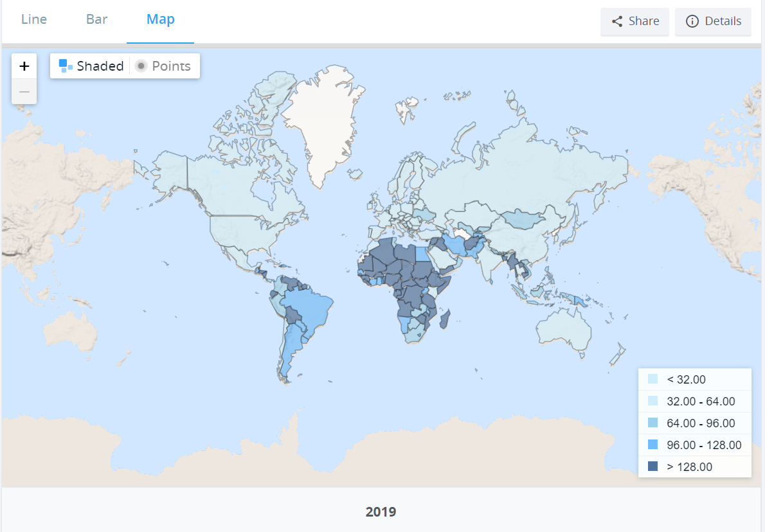Switch map display to Points mode
Viewport: 765px width, 532px height.
[164, 66]
